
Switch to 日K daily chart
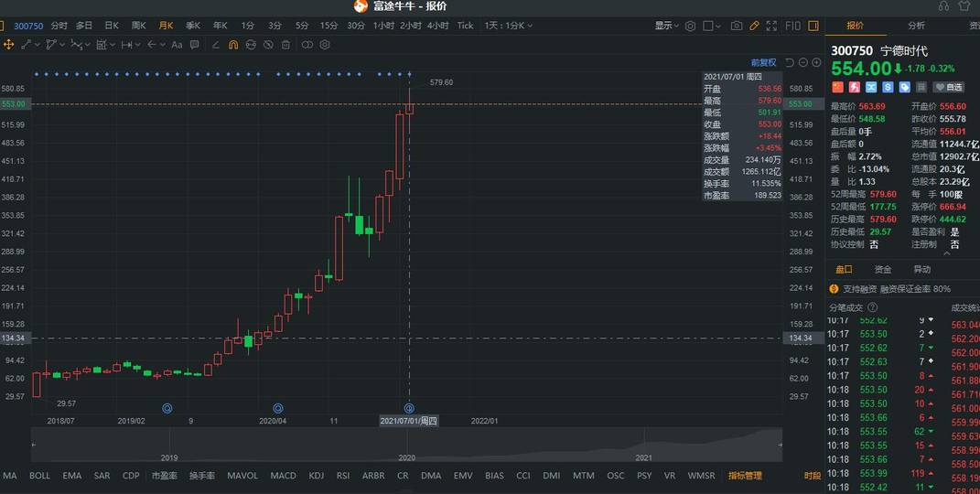click(112, 26)
